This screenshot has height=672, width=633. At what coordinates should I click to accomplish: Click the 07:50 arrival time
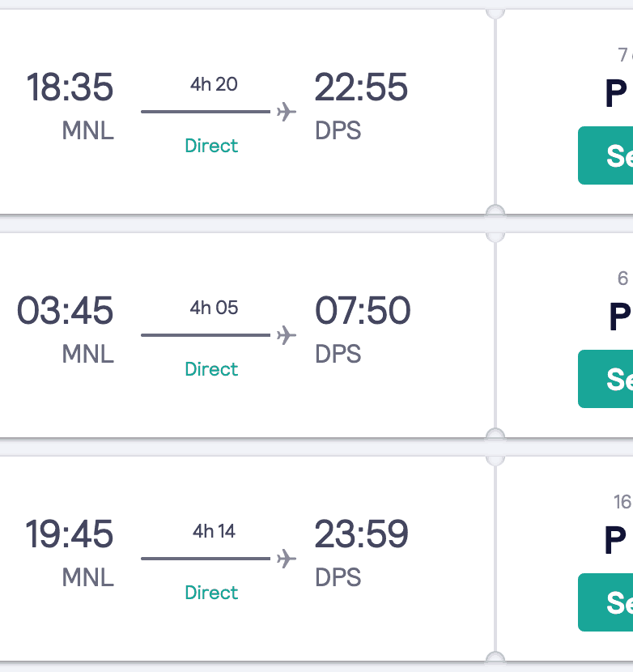(x=362, y=311)
